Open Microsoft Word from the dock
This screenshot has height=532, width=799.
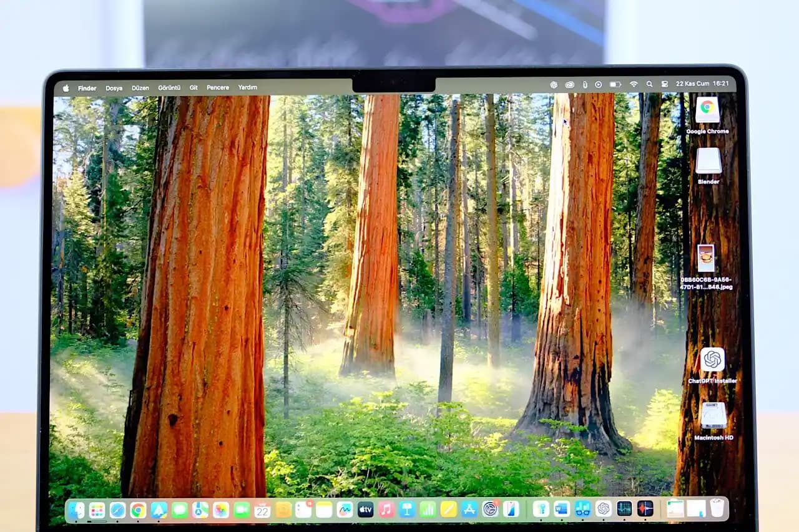pos(561,509)
